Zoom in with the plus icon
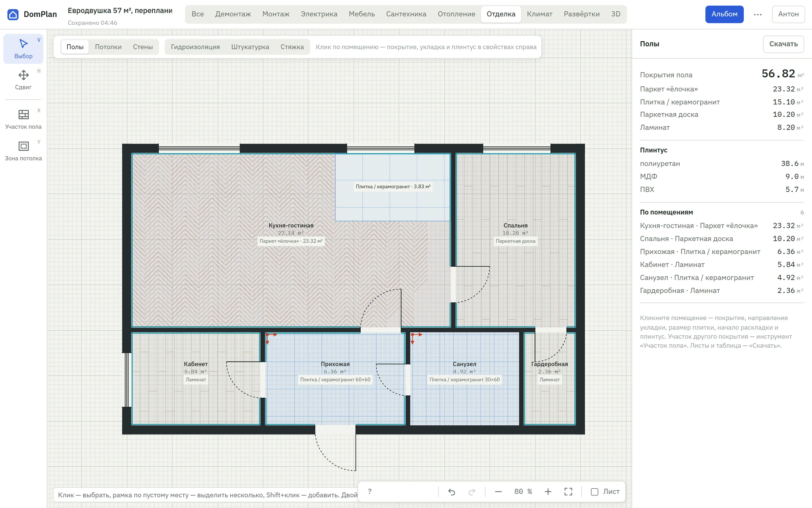 pos(548,491)
